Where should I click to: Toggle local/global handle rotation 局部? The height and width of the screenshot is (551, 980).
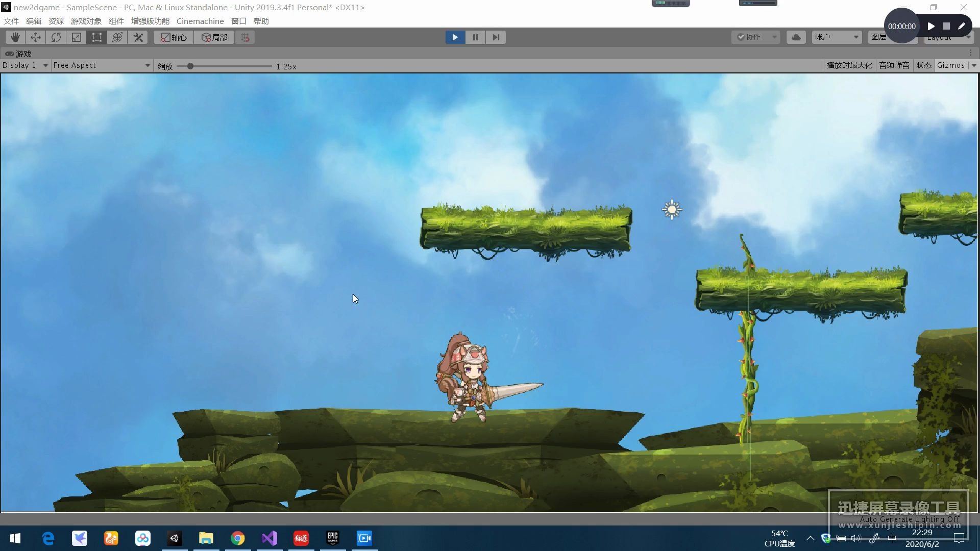[x=214, y=37]
